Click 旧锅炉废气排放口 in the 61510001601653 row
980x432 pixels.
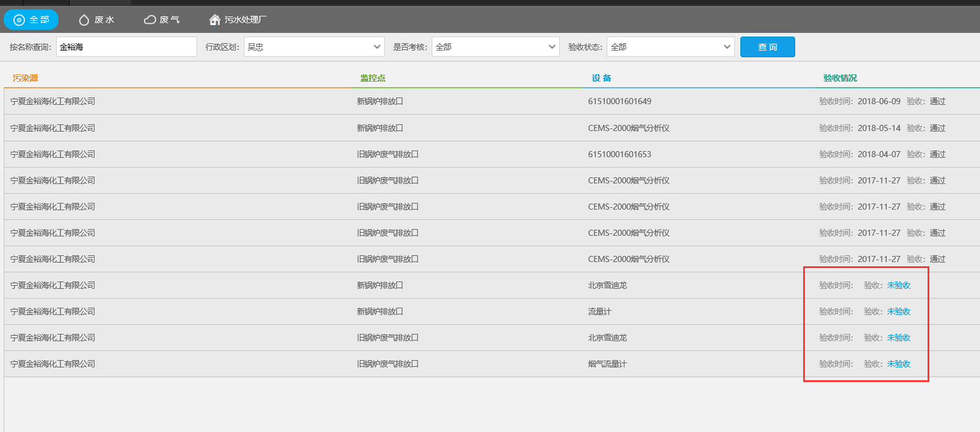coord(388,154)
